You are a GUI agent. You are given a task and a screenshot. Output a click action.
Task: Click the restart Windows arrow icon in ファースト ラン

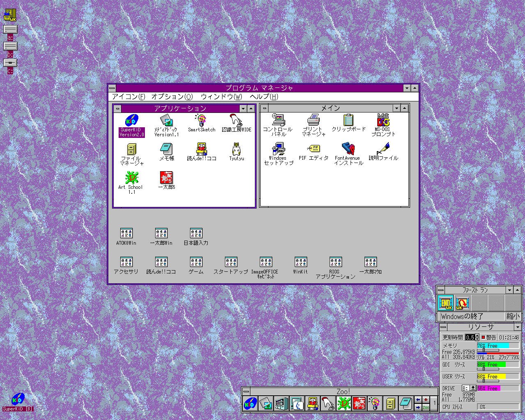tap(462, 303)
